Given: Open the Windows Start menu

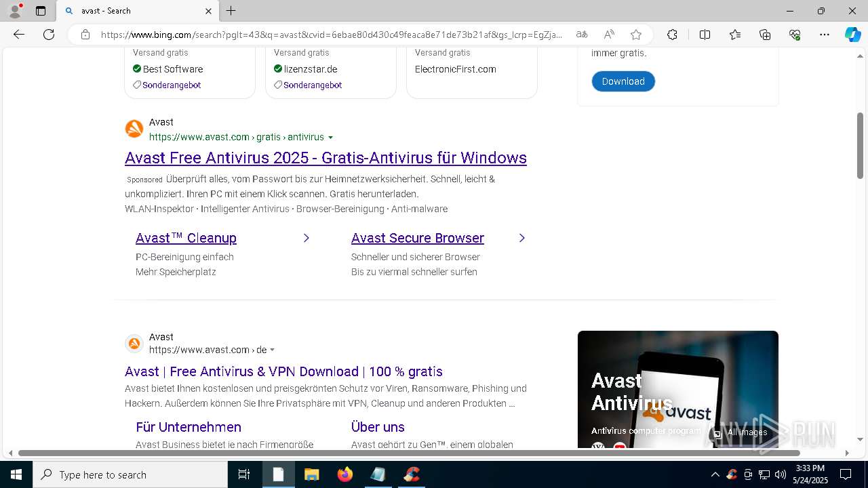Looking at the screenshot, I should tap(16, 474).
